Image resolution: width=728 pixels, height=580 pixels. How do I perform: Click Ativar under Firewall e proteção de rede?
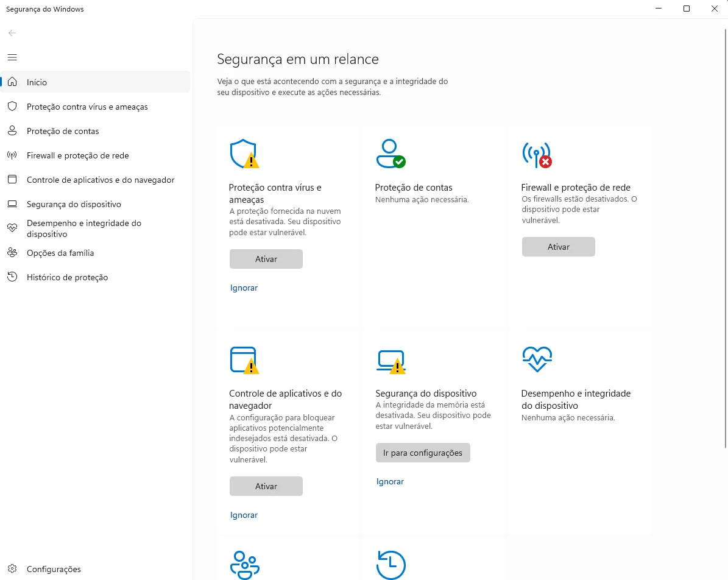558,247
